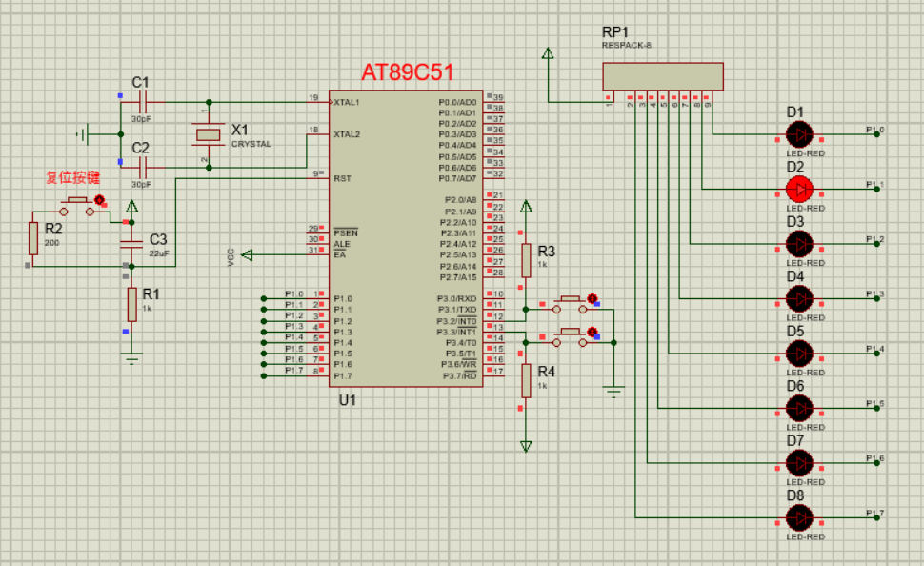Select the D3 LED symbol
This screenshot has height=566, width=924.
[x=799, y=244]
